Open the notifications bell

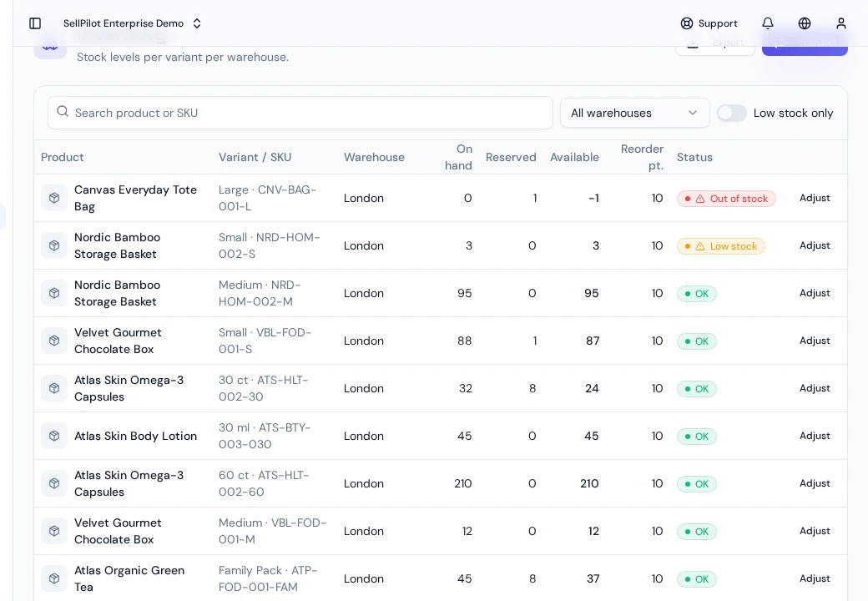768,23
